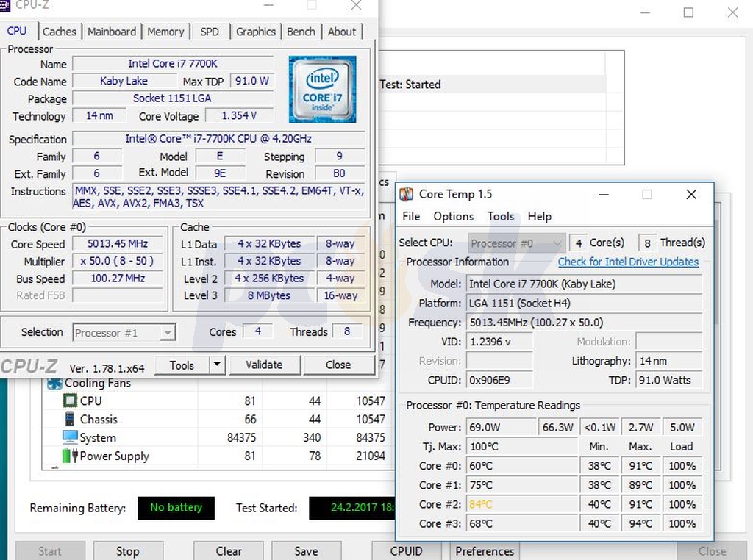Click the Intel Core i7 logo in CPU-Z
This screenshot has height=560, width=753.
[322, 89]
